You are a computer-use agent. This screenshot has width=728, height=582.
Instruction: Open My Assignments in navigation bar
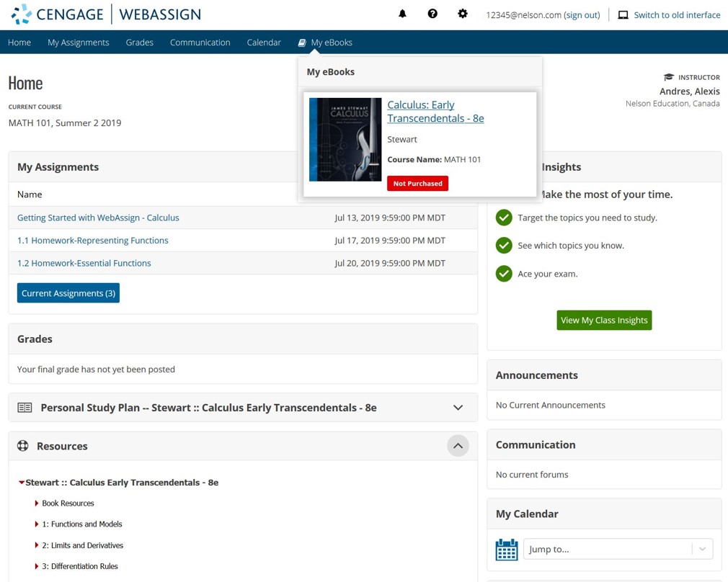point(78,42)
